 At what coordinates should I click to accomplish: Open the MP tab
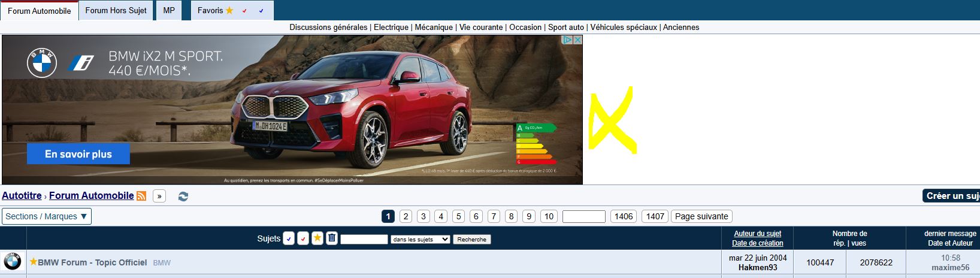[x=169, y=10]
